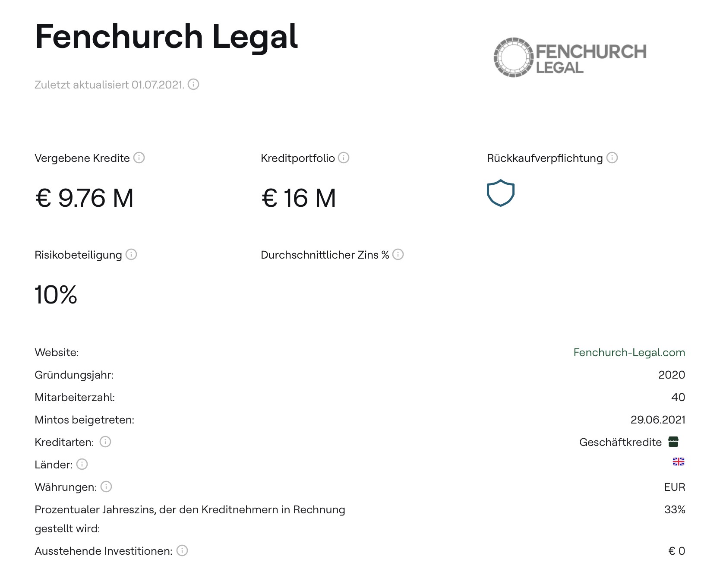Click info icon next to Kreditarten
Screen dimensions: 720x588
point(105,442)
